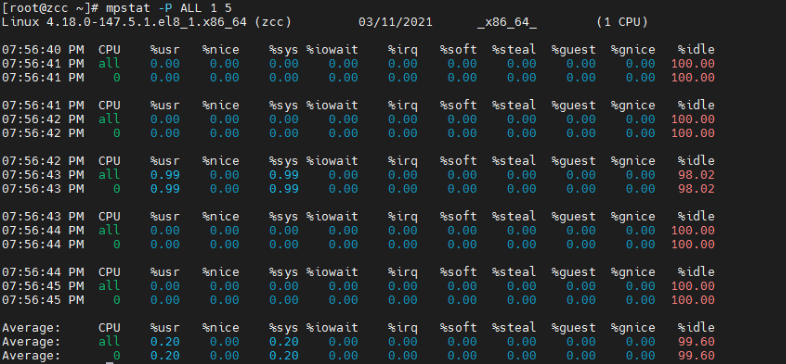The height and width of the screenshot is (364, 786).
Task: Click 0.99 %usr in the 07:56:43 PM all row
Action: (165, 175)
